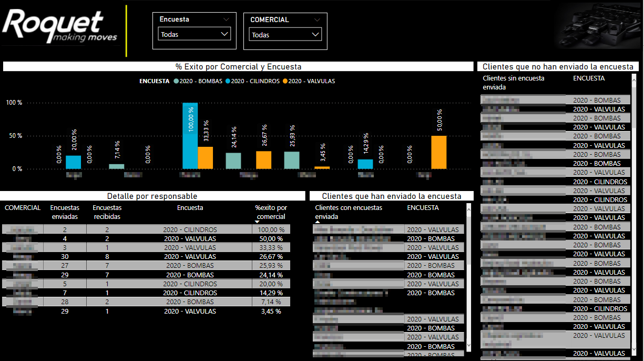Sort by the Encuestas enviadas column header
This screenshot has width=644, height=361.
(65, 212)
